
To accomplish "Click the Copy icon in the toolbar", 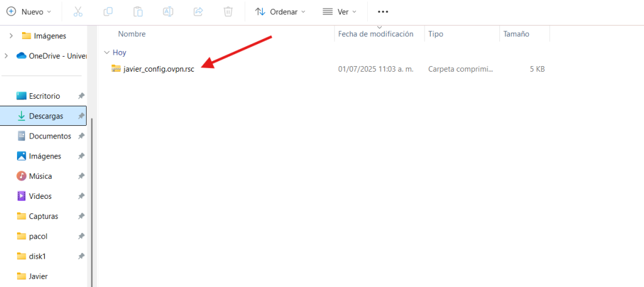I will click(x=108, y=12).
